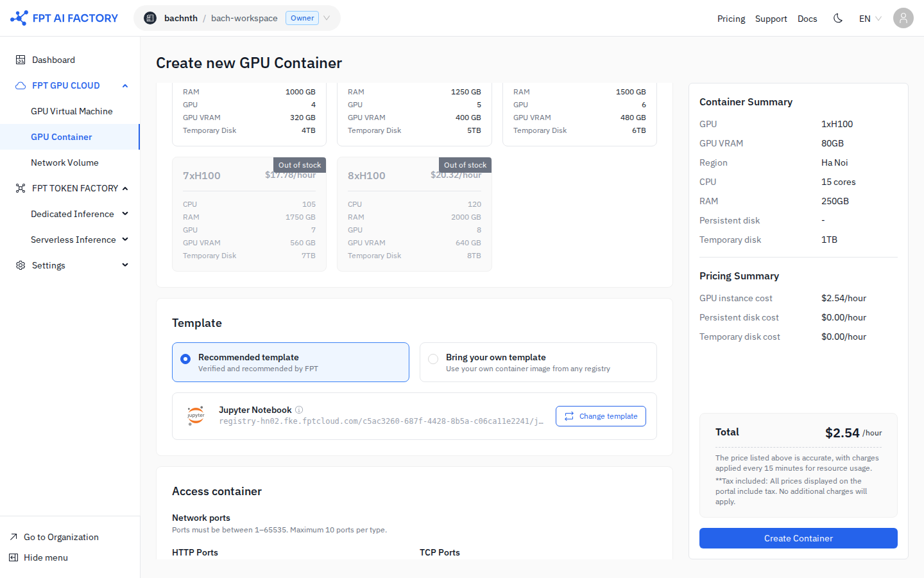Open the workspace switcher dropdown chevron
This screenshot has height=578, width=924.
click(327, 18)
